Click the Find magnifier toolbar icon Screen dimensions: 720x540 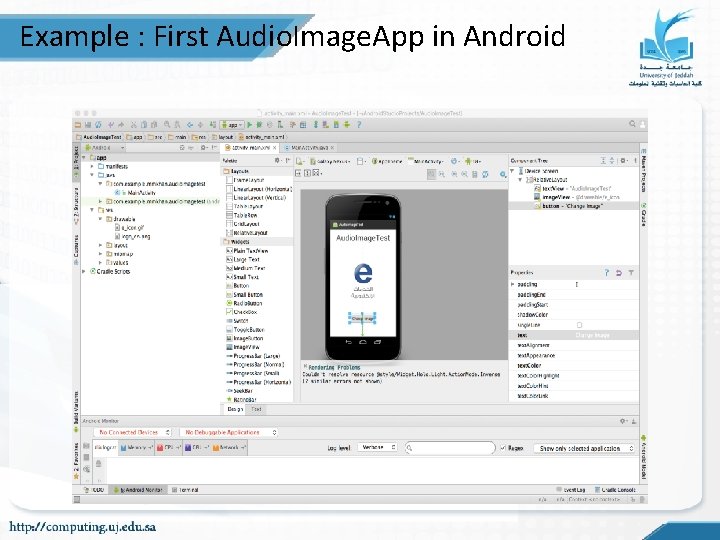(x=167, y=124)
